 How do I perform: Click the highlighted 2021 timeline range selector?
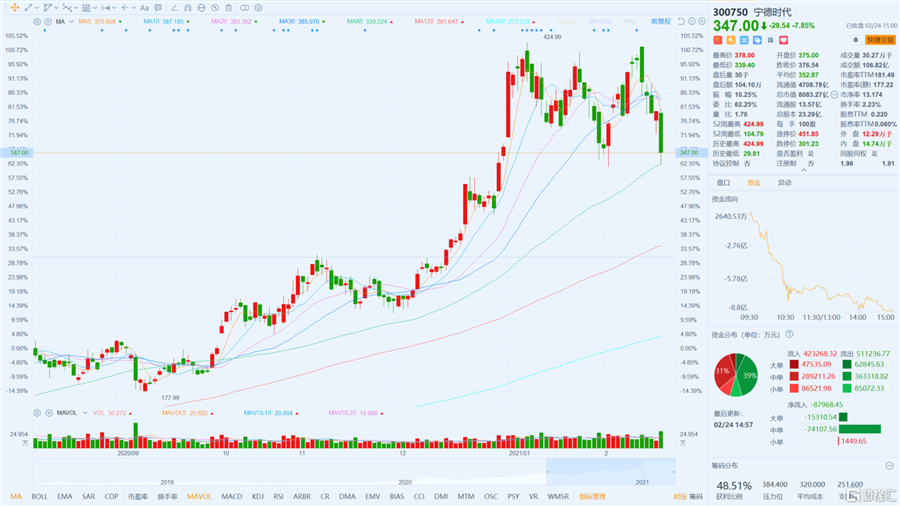tap(611, 472)
